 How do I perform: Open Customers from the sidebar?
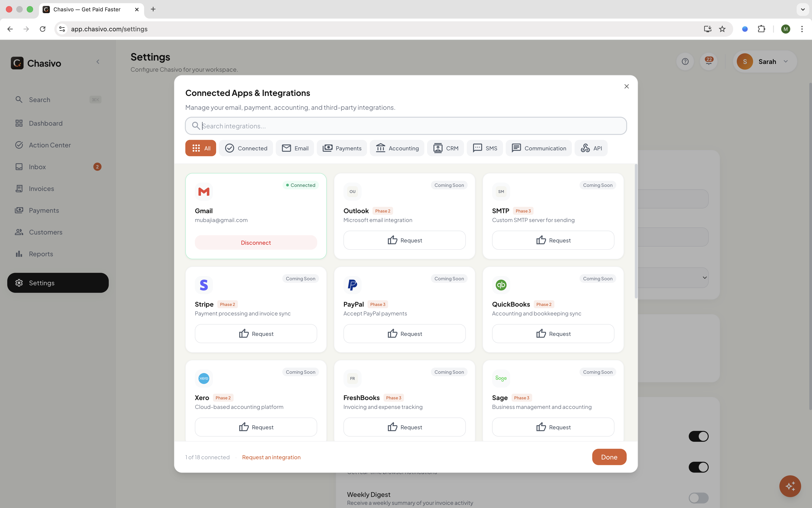pyautogui.click(x=58, y=232)
